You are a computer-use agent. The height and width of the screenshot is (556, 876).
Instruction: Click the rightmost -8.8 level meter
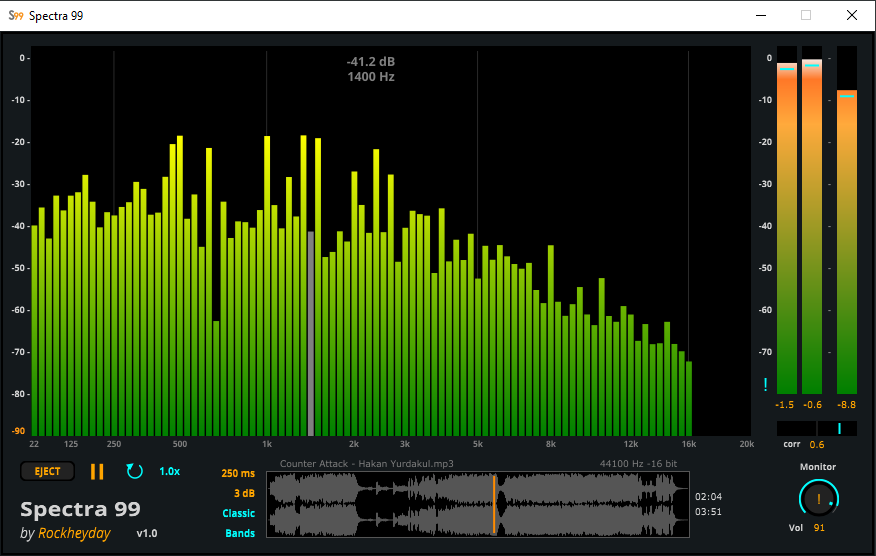click(847, 240)
